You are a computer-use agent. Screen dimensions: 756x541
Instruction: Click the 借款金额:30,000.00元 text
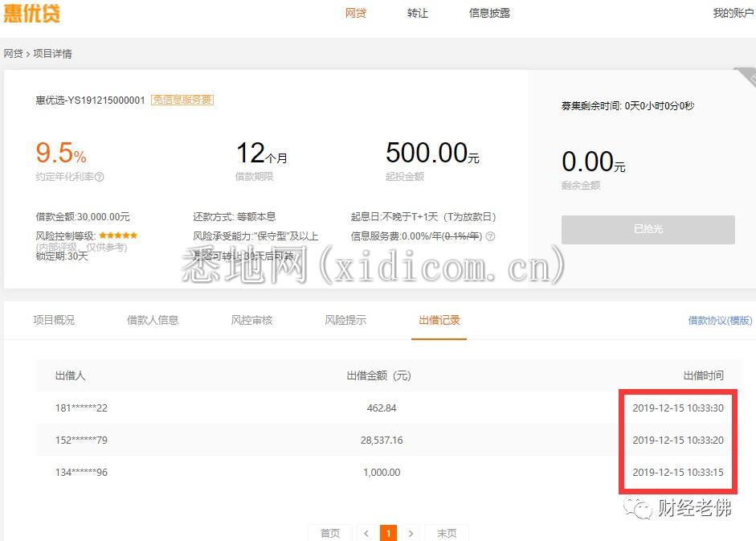click(x=83, y=217)
